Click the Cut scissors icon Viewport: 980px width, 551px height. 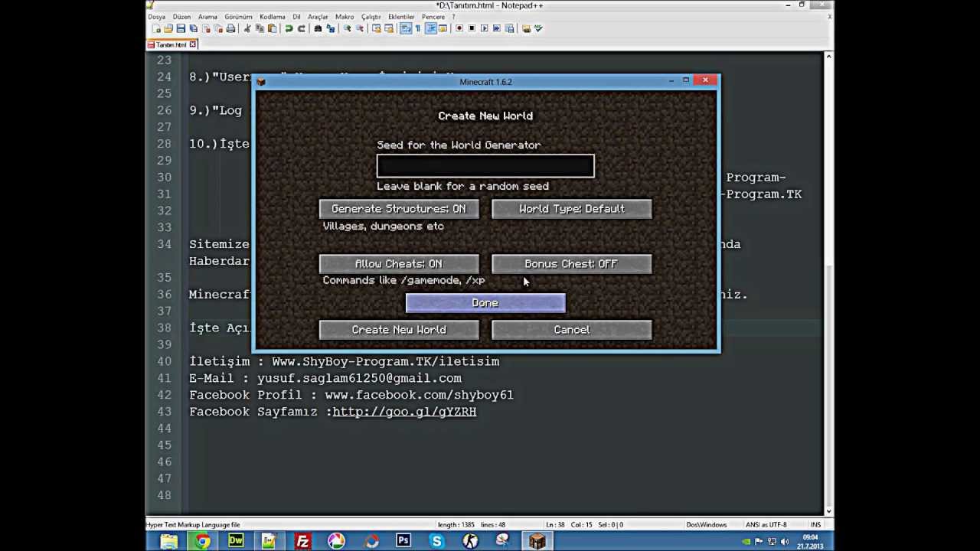coord(247,28)
